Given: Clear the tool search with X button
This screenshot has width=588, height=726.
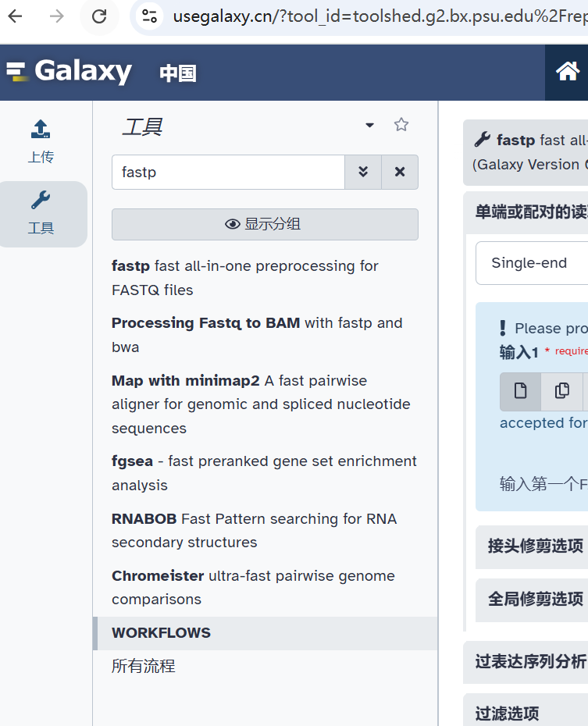Looking at the screenshot, I should [400, 173].
